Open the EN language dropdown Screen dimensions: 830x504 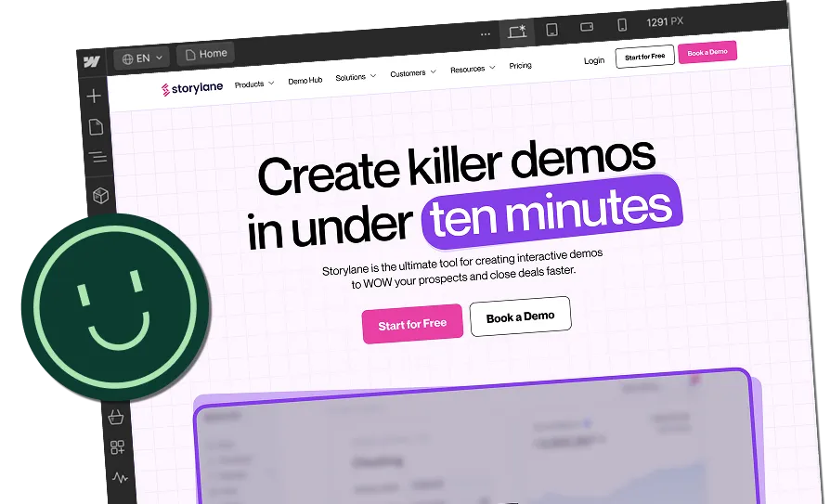[142, 58]
